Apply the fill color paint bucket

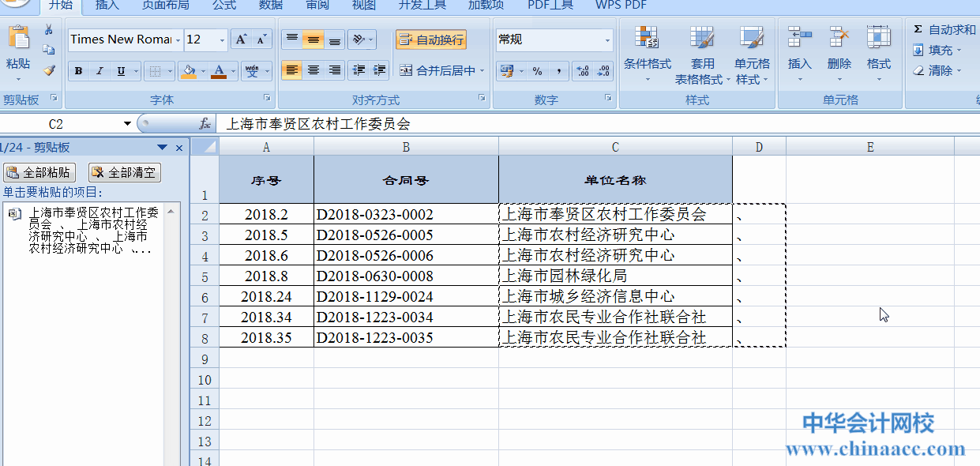pyautogui.click(x=188, y=71)
